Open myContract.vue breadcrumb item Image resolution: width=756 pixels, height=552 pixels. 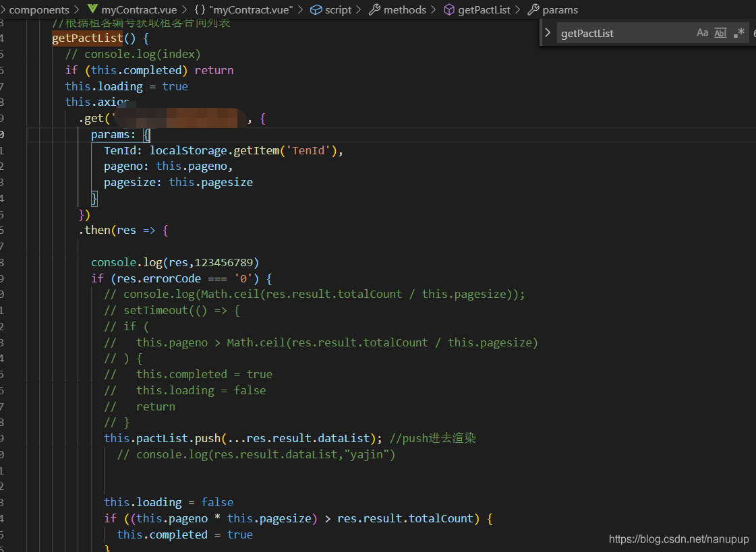(x=139, y=9)
